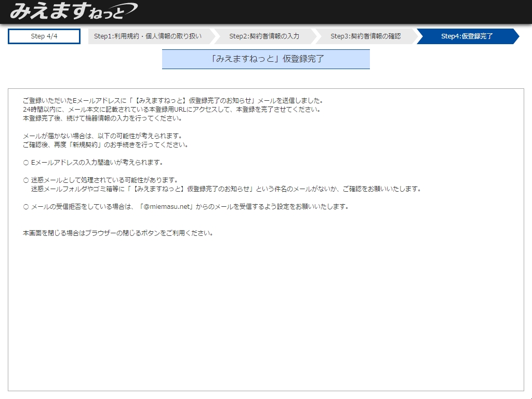Viewport: 532px width, 399px height.
Task: Click the line starting with 24時間以内に
Action: pyautogui.click(x=171, y=110)
